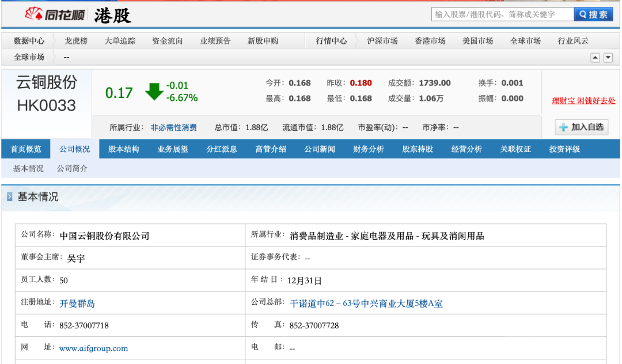This screenshot has height=364, width=622.
Task: Switch to the 公司简介 tab
Action: 71,170
